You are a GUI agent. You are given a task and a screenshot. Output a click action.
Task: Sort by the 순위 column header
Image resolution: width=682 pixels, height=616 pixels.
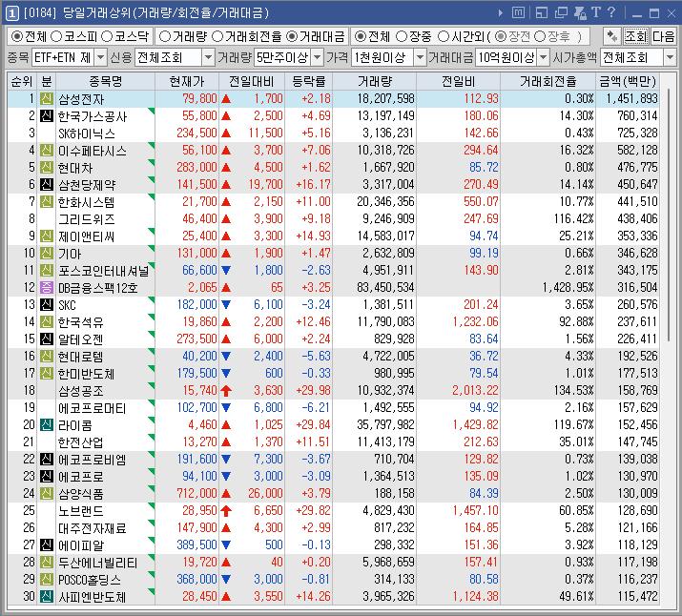[x=22, y=81]
